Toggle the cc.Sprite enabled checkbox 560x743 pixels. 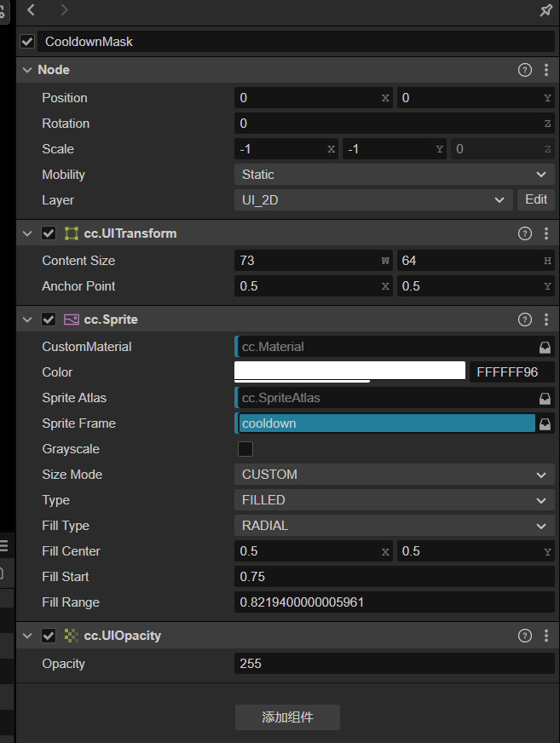pyautogui.click(x=49, y=320)
